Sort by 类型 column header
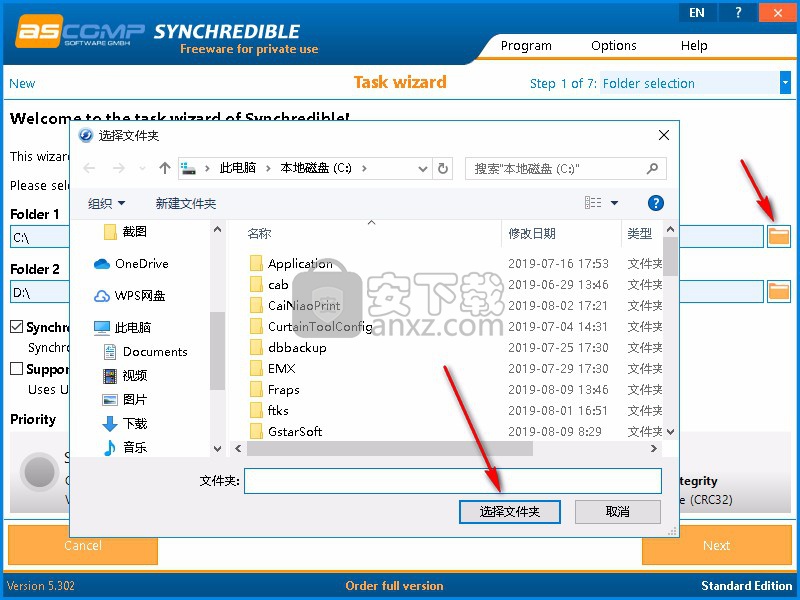The height and width of the screenshot is (600, 800). click(639, 234)
